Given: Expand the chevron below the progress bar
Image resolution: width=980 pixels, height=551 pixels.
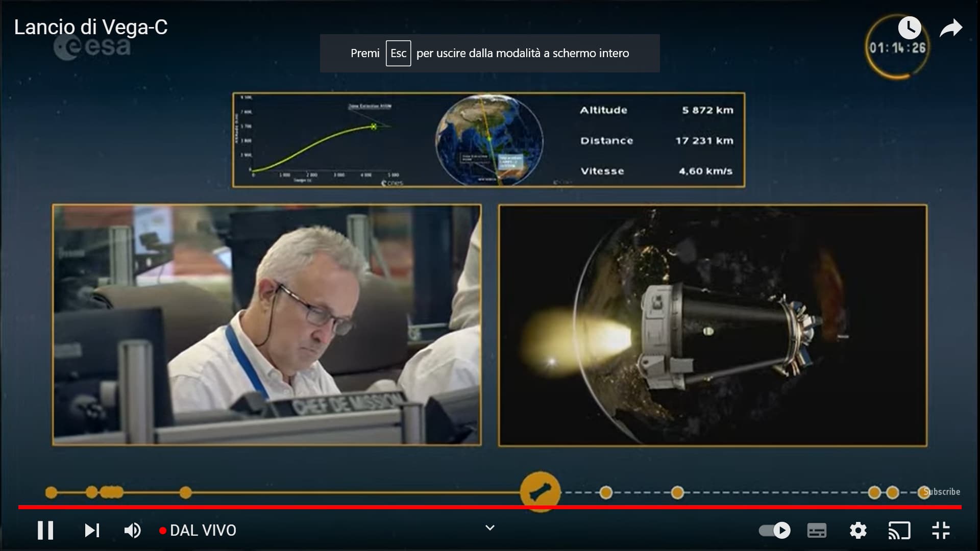Looking at the screenshot, I should coord(490,528).
